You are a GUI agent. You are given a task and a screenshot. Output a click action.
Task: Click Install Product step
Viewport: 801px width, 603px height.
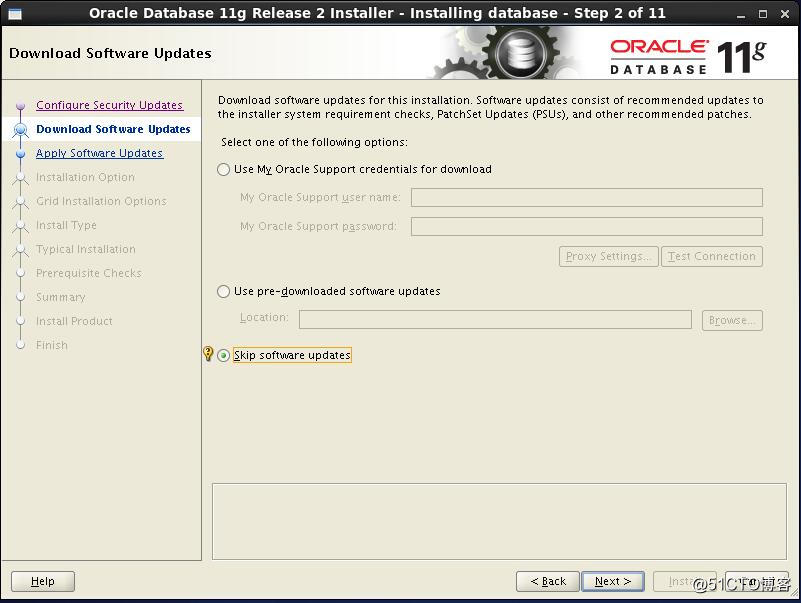[x=74, y=321]
